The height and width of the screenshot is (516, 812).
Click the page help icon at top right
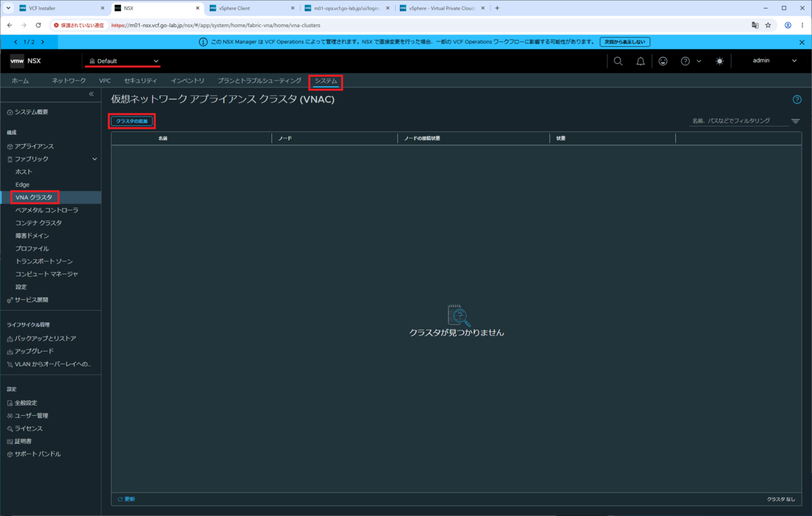797,100
